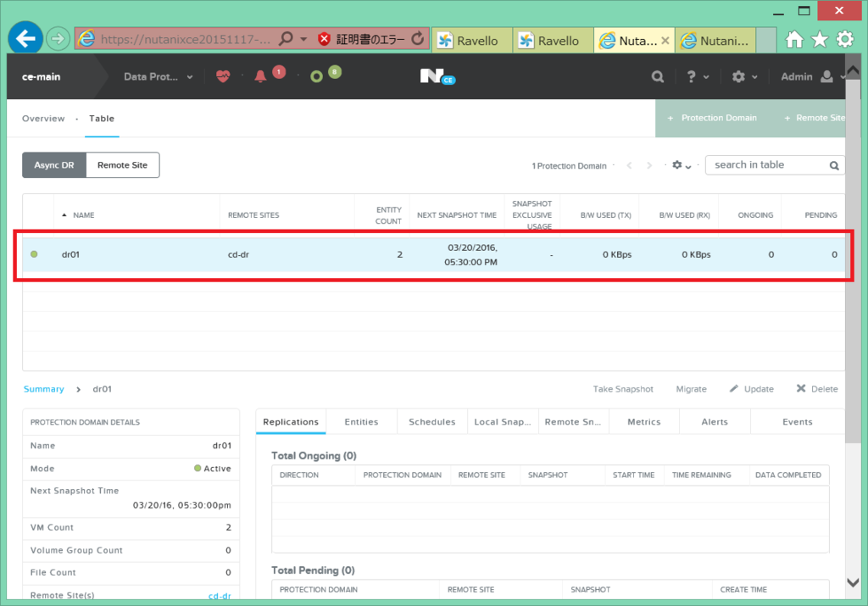Click the search in table magnifier
This screenshot has width=868, height=606.
pyautogui.click(x=834, y=165)
